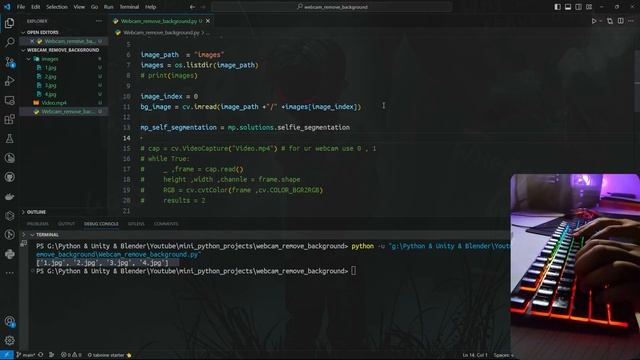The image size is (640, 360).
Task: Open the Explorer view in activity bar
Action: 9,23
